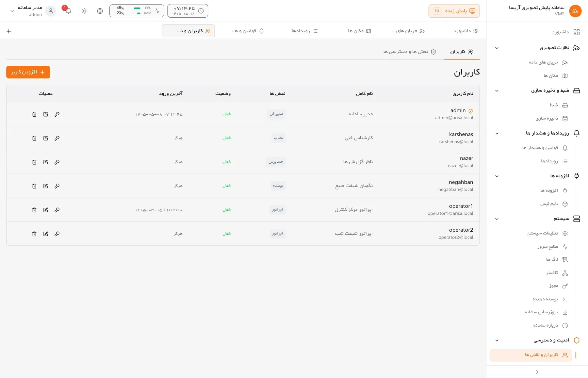Change password key icon for nazer

[x=57, y=162]
